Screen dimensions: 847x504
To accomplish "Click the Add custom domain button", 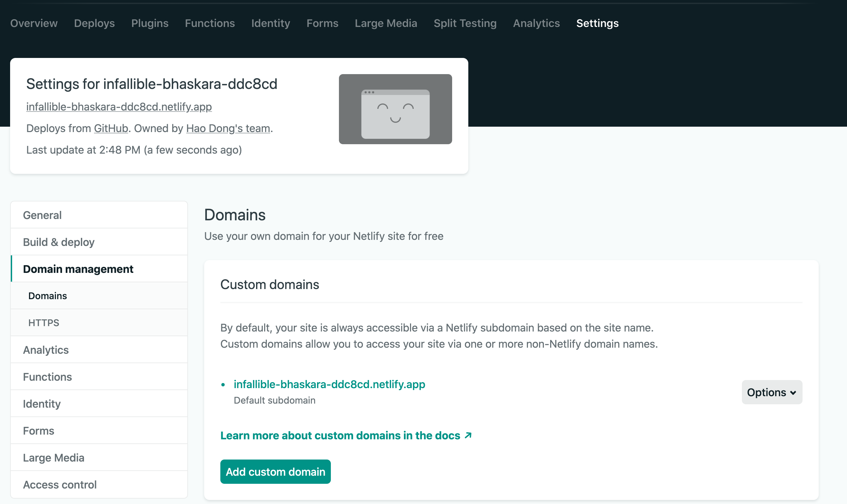I will click(x=275, y=471).
